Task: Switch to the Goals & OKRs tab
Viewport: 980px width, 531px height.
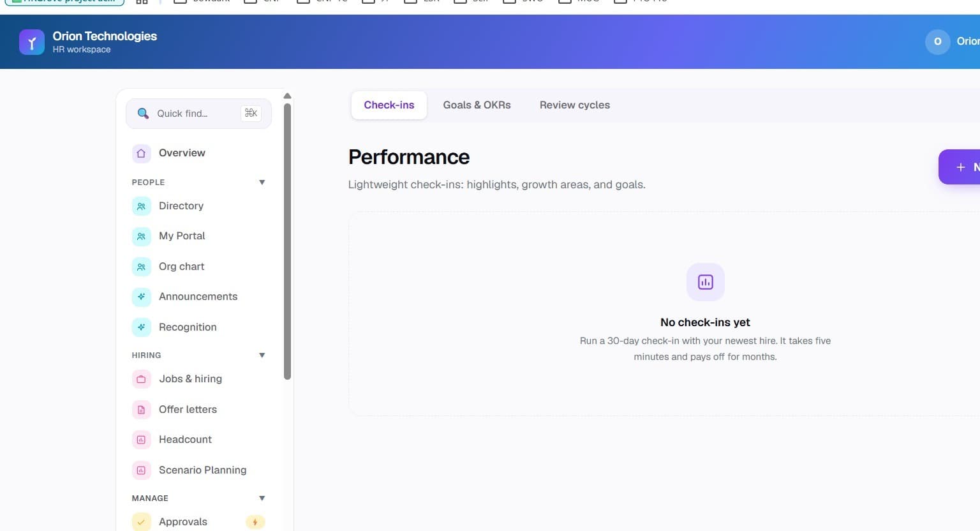Action: pos(477,105)
